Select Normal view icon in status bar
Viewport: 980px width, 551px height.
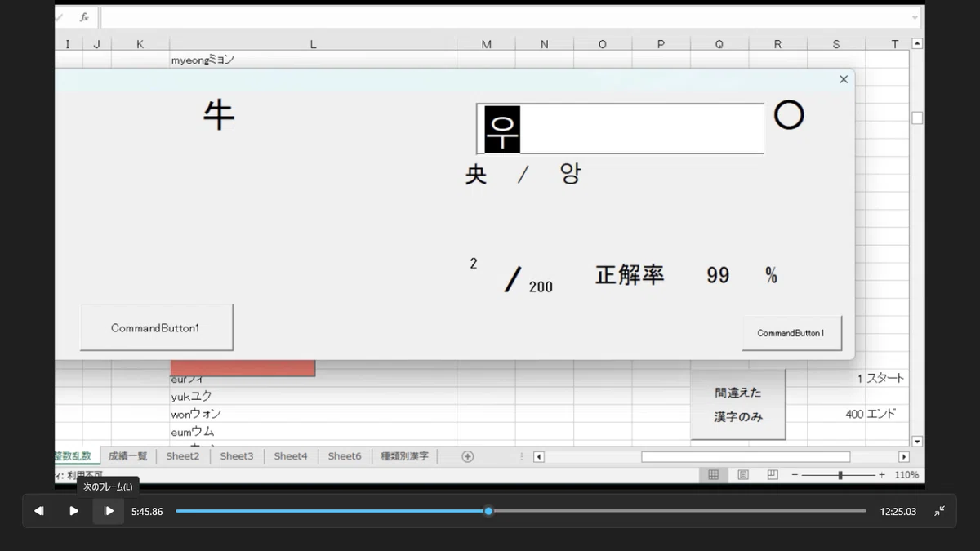pyautogui.click(x=713, y=474)
